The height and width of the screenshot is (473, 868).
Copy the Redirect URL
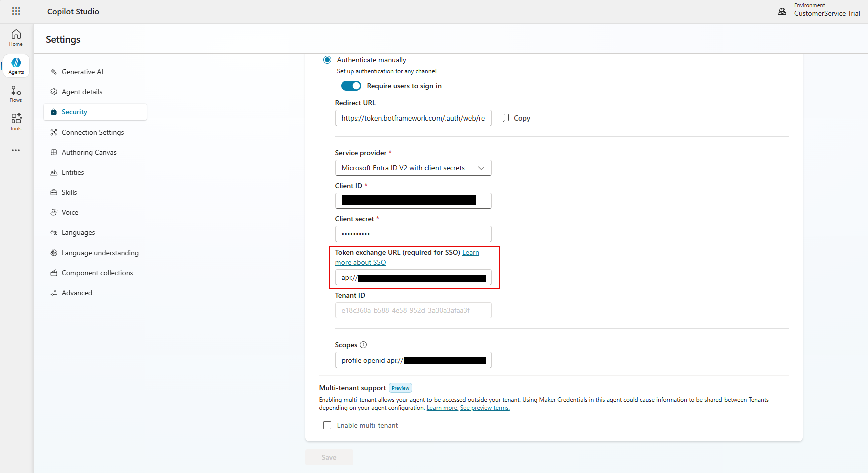point(516,118)
